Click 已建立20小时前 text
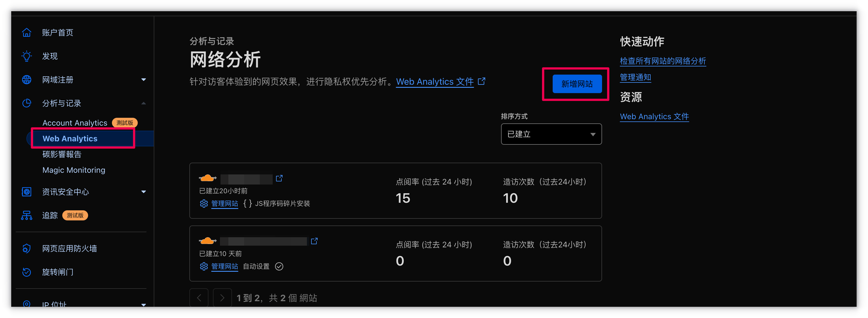Image resolution: width=868 pixels, height=318 pixels. pyautogui.click(x=223, y=191)
